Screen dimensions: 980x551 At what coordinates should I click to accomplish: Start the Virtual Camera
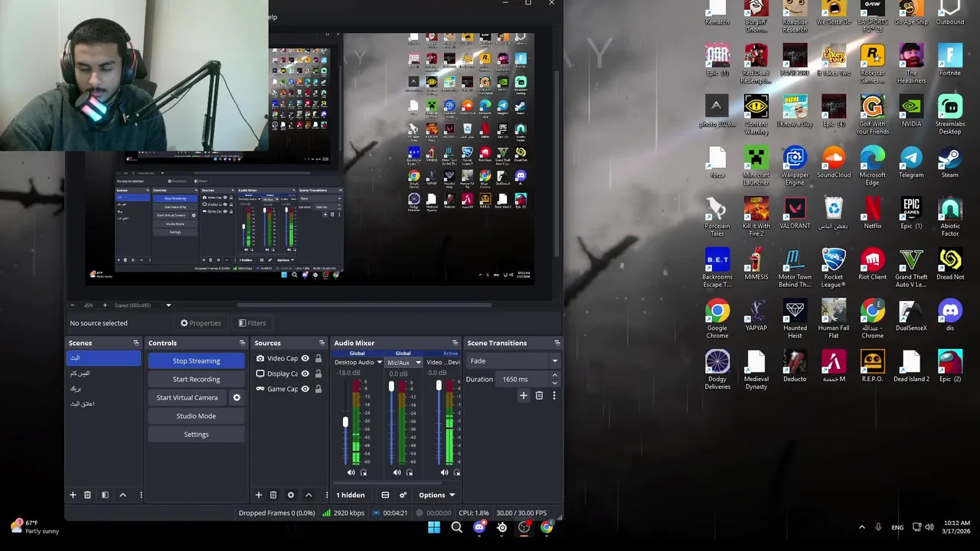tap(188, 397)
